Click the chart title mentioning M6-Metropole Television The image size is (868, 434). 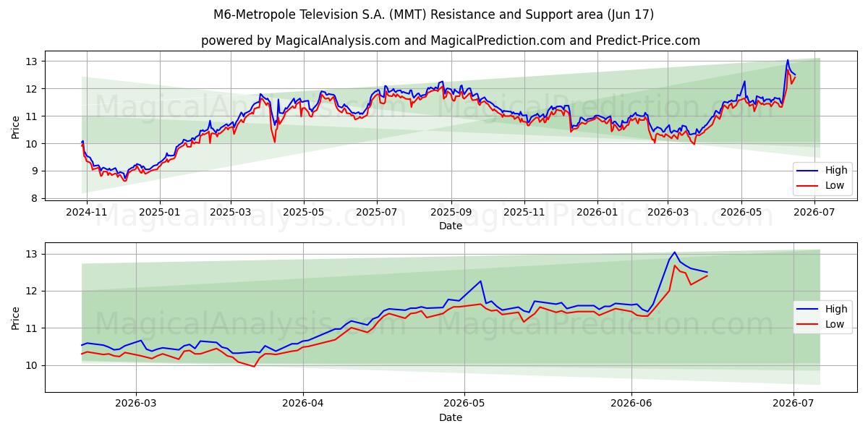coord(434,14)
